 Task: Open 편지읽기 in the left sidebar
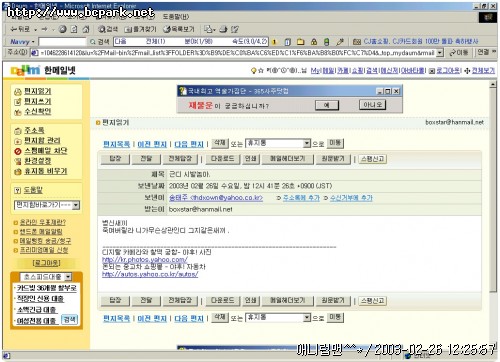[38, 91]
